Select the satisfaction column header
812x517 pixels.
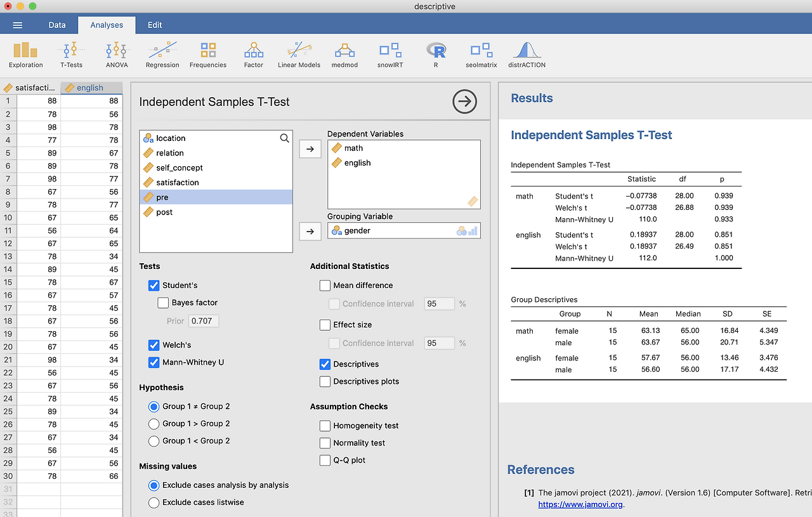click(31, 88)
